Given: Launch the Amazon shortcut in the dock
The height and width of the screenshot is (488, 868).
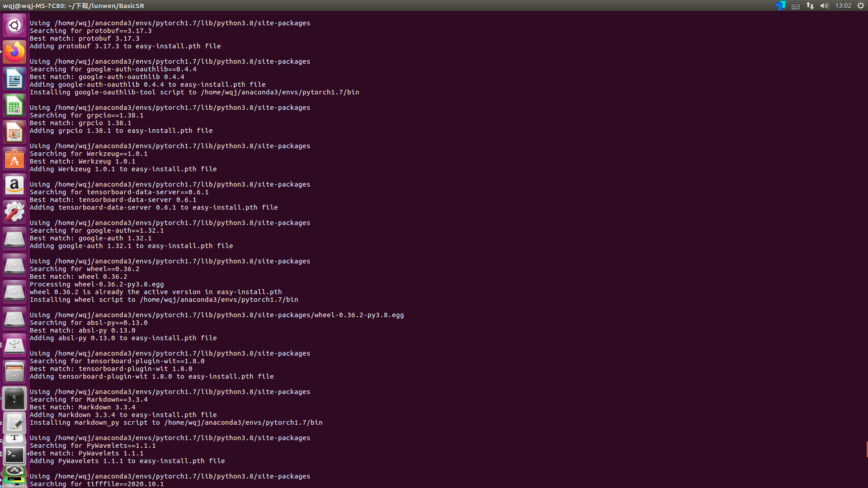Looking at the screenshot, I should [14, 185].
